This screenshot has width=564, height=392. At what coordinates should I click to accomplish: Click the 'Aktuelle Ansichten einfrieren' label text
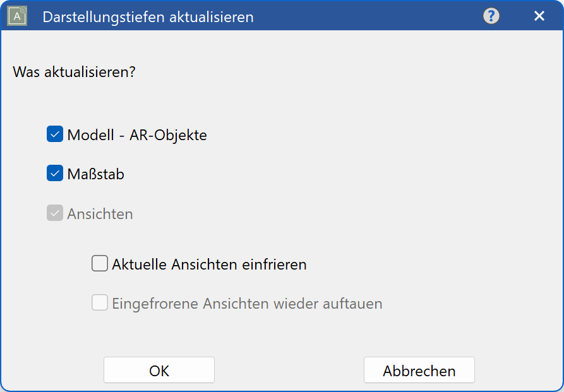tap(209, 264)
